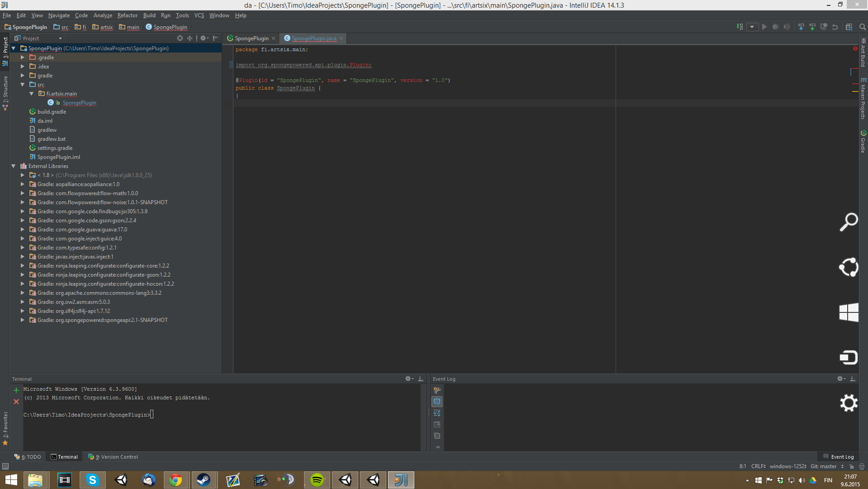Viewport: 868px width, 489px height.
Task: Open the Project Structure icon in toolbar
Action: coord(849,27)
